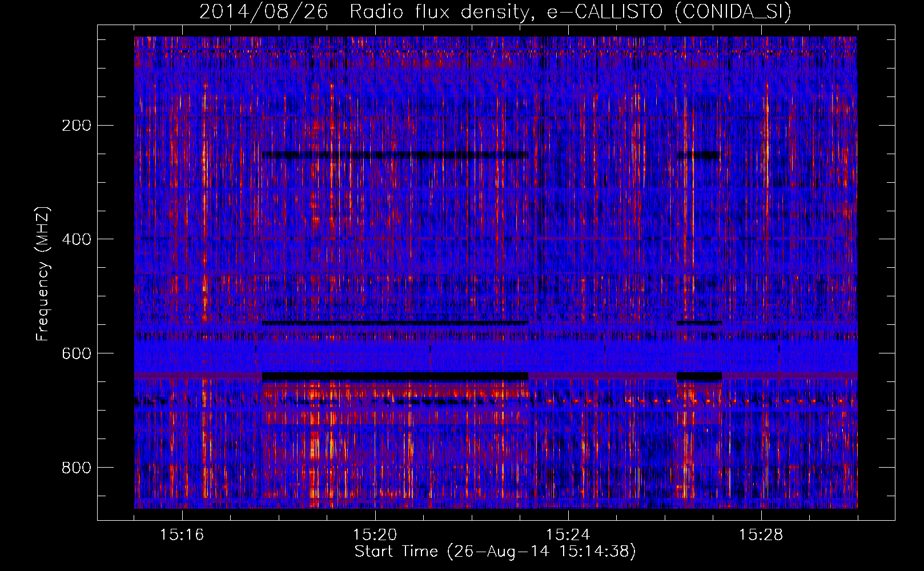Click the 400 frequency tick label
Image resolution: width=924 pixels, height=571 pixels.
(x=76, y=239)
